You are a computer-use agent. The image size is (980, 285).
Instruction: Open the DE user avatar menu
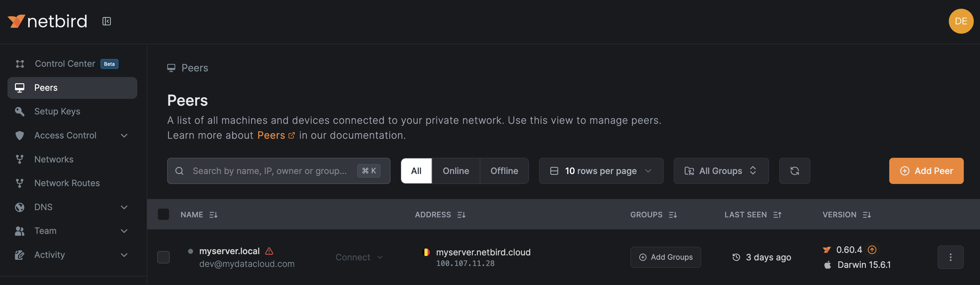pyautogui.click(x=961, y=21)
